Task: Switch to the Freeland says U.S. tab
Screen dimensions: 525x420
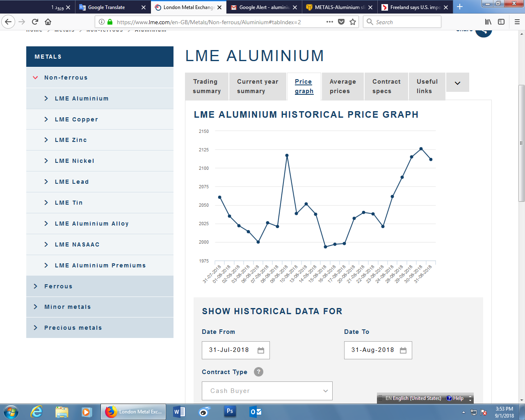Action: coord(415,7)
